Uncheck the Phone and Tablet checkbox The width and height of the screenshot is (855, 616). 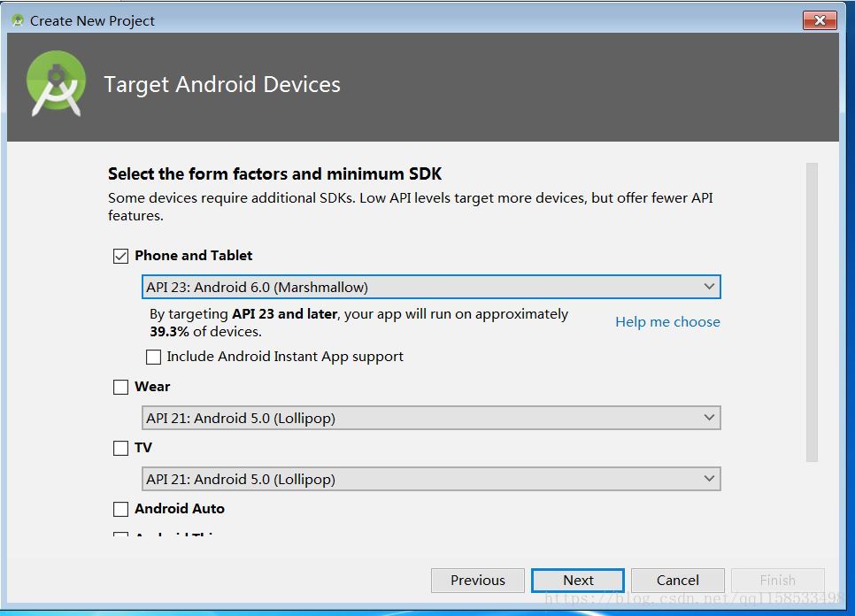(120, 256)
